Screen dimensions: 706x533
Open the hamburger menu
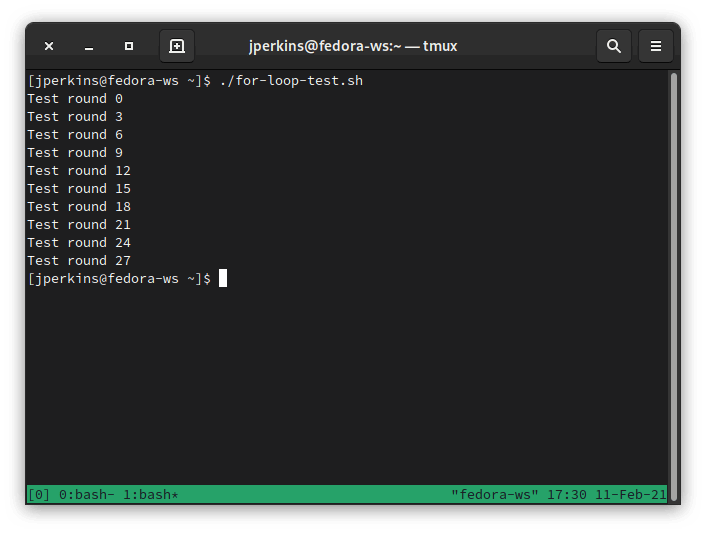[656, 46]
